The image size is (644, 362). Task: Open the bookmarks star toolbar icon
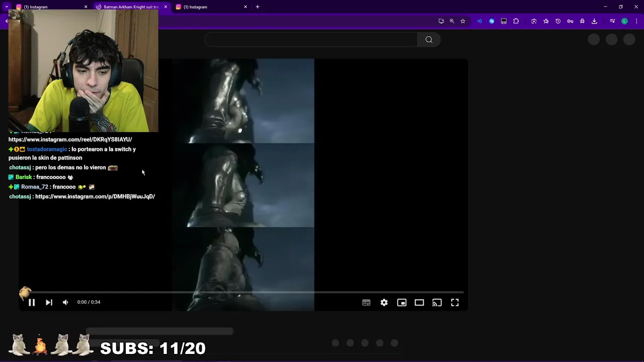point(546,21)
